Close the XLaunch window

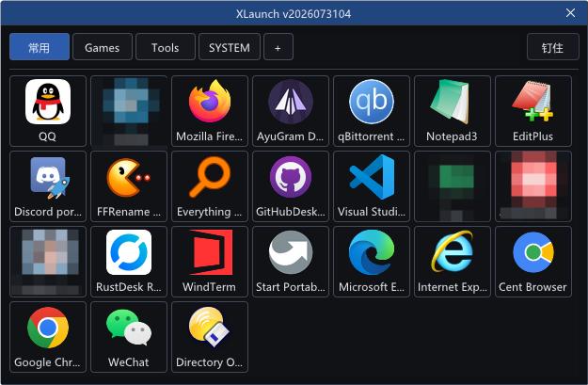coord(570,13)
